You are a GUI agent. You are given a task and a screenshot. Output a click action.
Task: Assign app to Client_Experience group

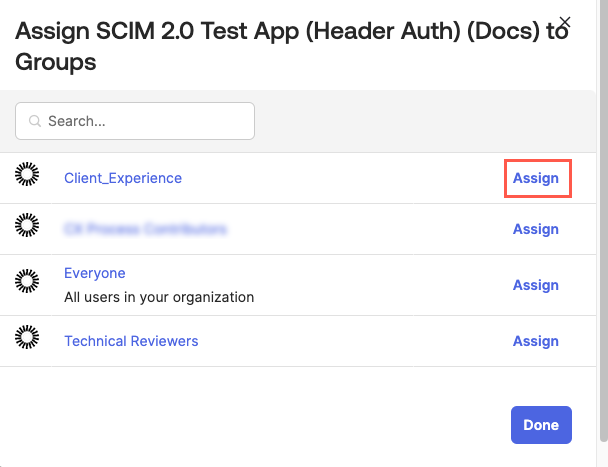click(535, 178)
